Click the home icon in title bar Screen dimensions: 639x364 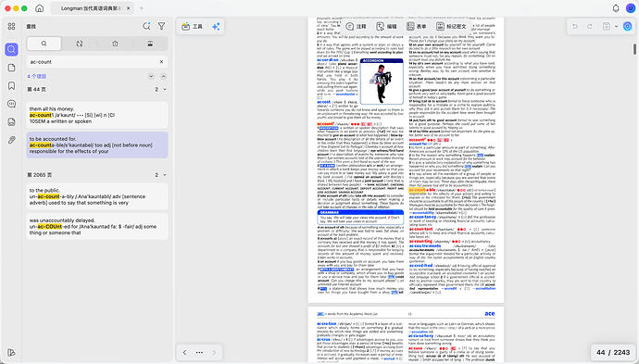[x=40, y=8]
